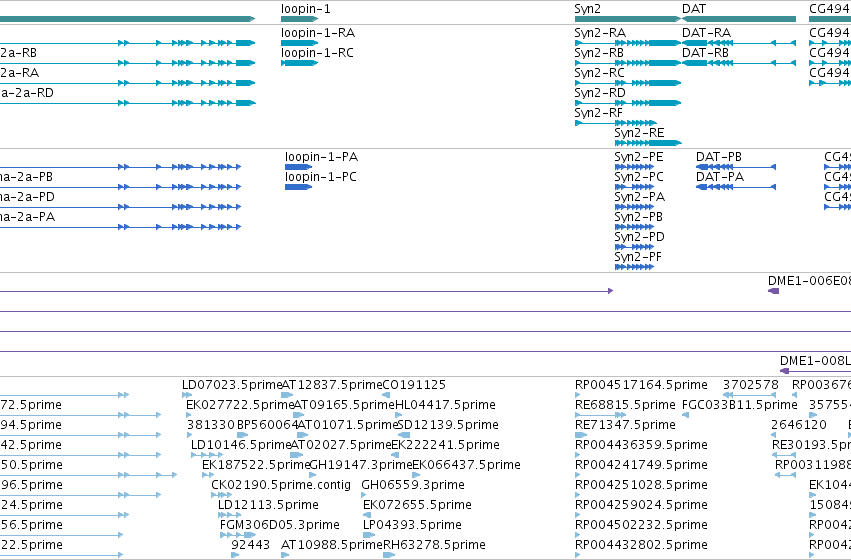Select the loopin-1-RC transcript glyph
This screenshot has height=560, width=851.
[300, 63]
